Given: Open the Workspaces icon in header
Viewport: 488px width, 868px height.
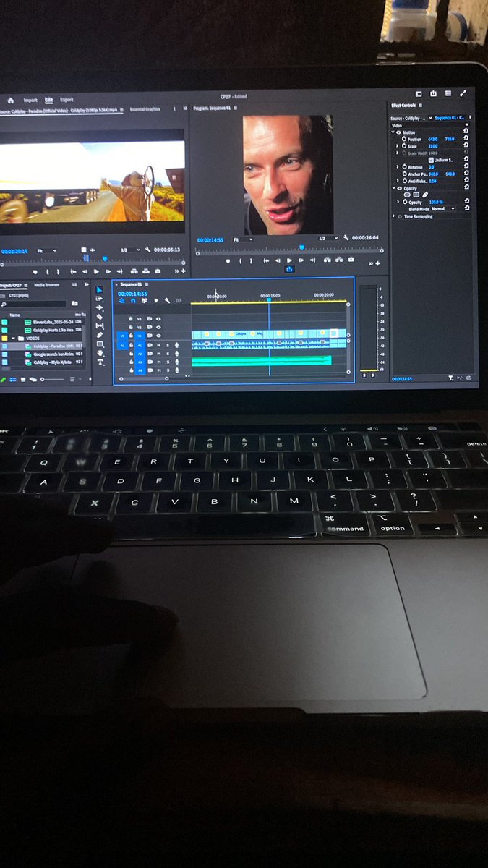Looking at the screenshot, I should tap(419, 94).
